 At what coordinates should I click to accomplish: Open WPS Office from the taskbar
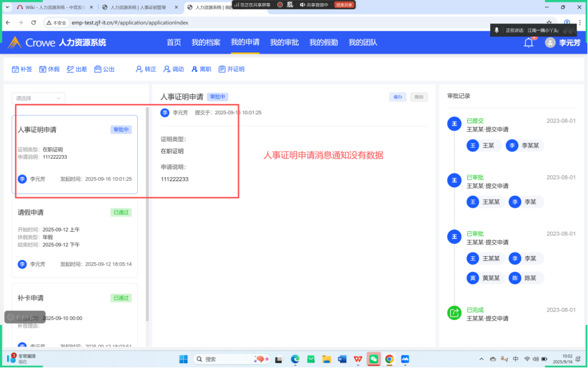358,359
